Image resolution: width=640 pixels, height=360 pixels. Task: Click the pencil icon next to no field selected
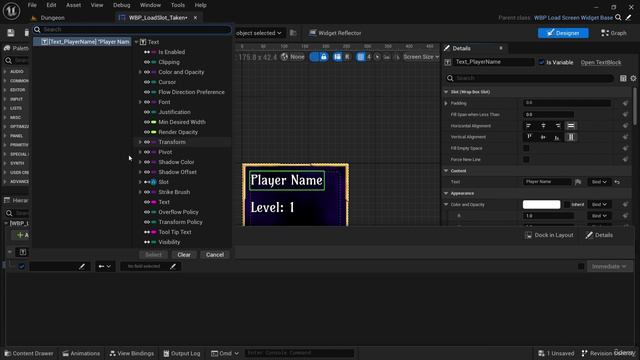173,267
